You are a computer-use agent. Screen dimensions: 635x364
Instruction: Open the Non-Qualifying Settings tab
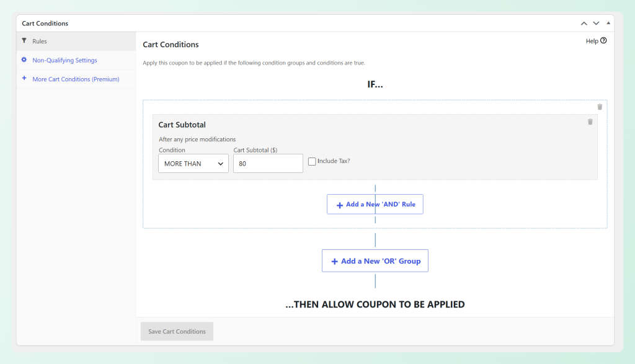(x=76, y=60)
